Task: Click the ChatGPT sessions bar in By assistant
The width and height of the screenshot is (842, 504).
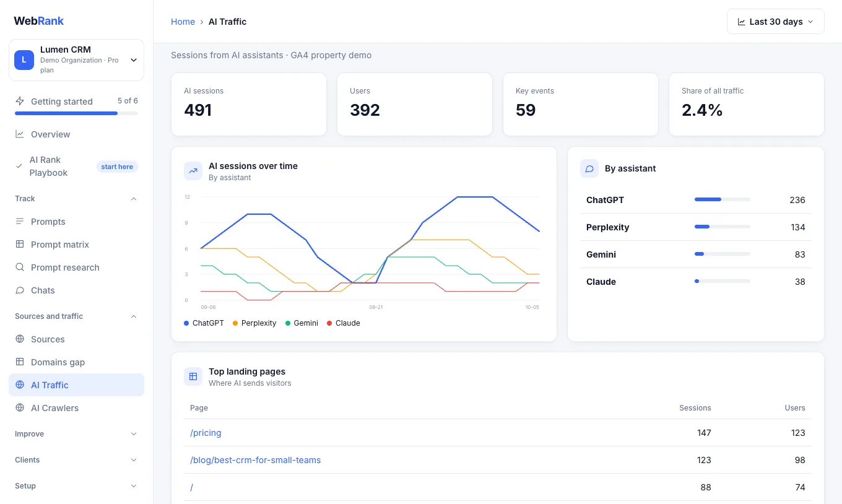Action: tap(723, 199)
